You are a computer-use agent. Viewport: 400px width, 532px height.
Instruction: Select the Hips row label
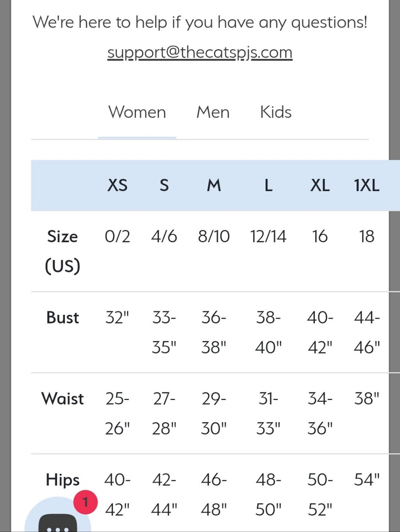(x=62, y=480)
